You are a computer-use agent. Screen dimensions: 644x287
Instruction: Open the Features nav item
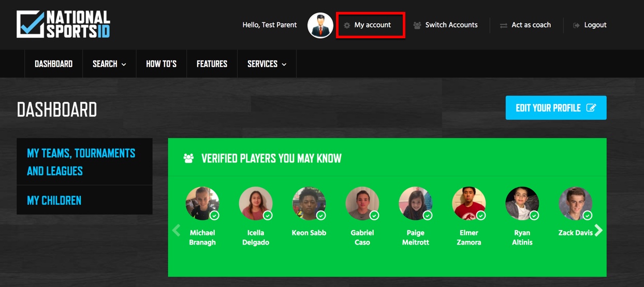[x=212, y=64]
